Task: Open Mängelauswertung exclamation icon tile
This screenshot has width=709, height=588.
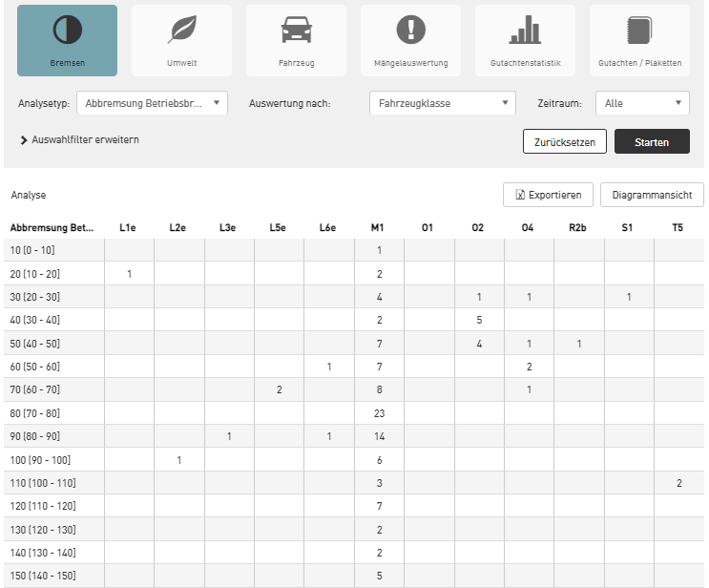Action: 410,40
